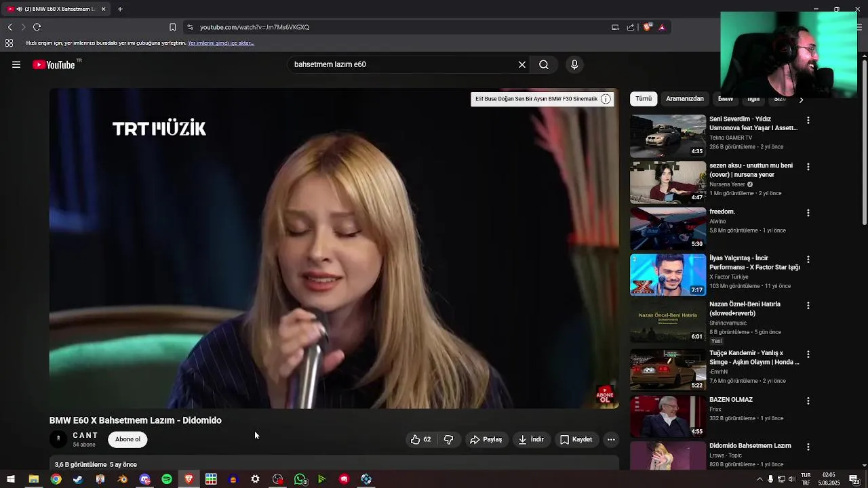Screen dimensions: 868x488
Task: Subscribe to CANT via Abone ol
Action: tap(127, 439)
